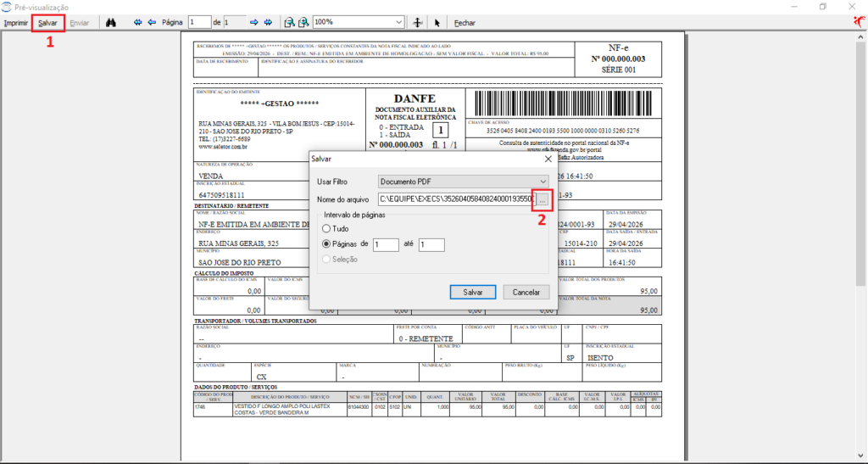This screenshot has height=464, width=868.
Task: Select the Tudo radio option
Action: tap(336, 229)
